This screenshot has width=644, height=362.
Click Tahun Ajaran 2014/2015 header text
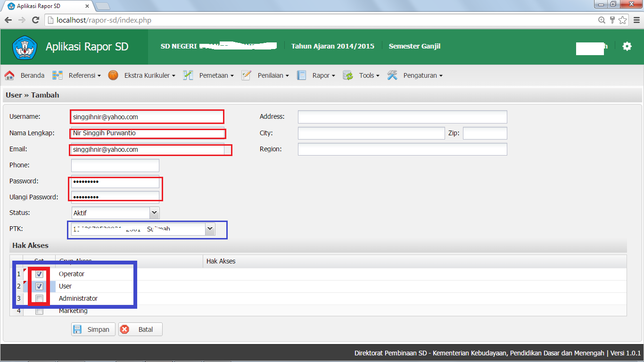click(x=333, y=46)
